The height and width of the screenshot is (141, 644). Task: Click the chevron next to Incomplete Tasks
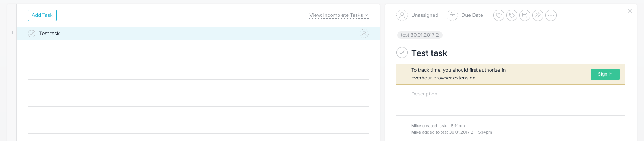click(x=367, y=15)
